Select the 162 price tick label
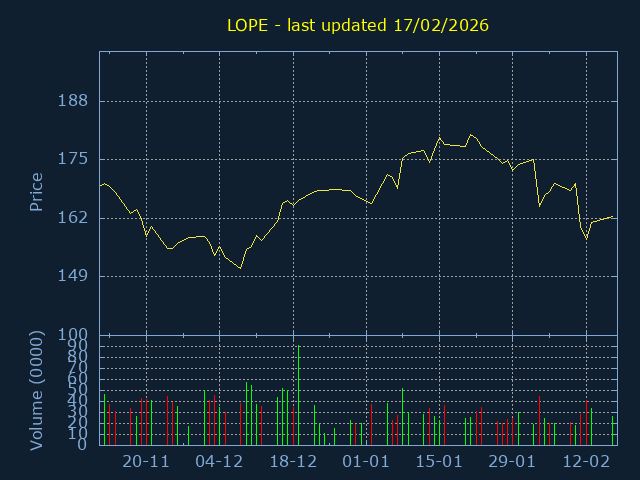Image resolution: width=640 pixels, height=480 pixels. [75, 217]
